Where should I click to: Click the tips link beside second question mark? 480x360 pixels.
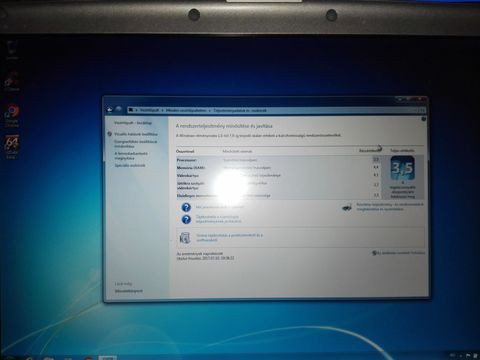(218, 219)
